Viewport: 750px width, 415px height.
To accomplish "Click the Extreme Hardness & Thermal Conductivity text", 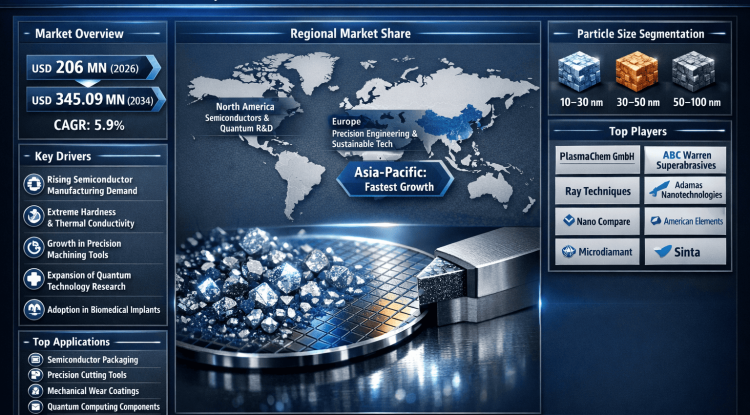I will click(91, 218).
